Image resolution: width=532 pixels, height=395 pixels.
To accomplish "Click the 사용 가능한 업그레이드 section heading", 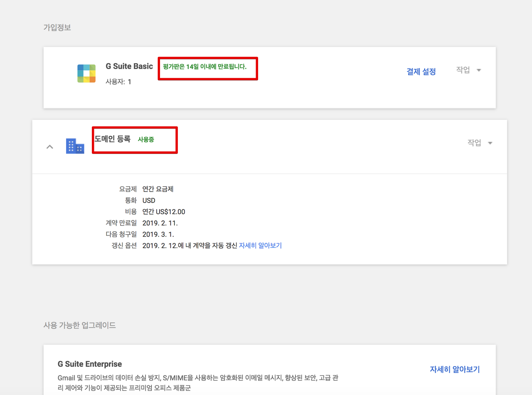I will click(79, 325).
